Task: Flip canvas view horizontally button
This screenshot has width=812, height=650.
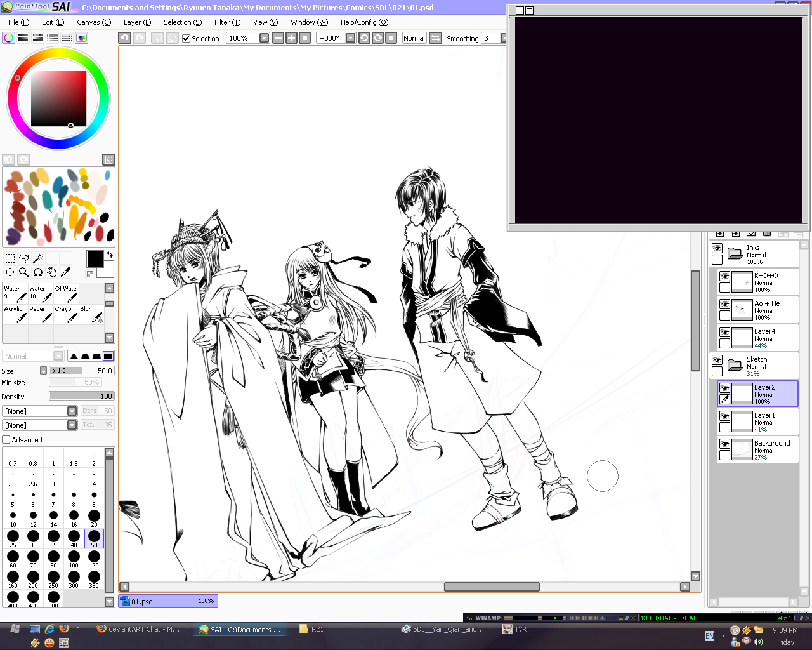Action: [x=435, y=38]
